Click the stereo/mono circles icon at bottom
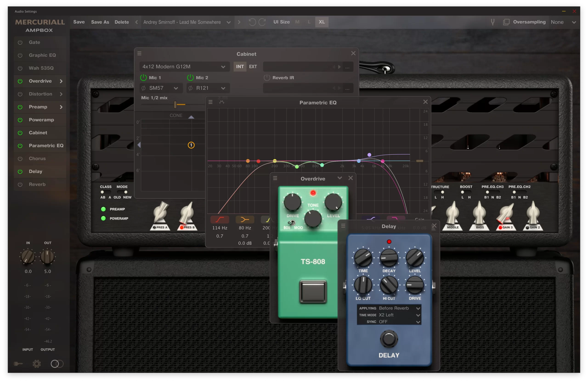This screenshot has width=588, height=382. point(57,363)
